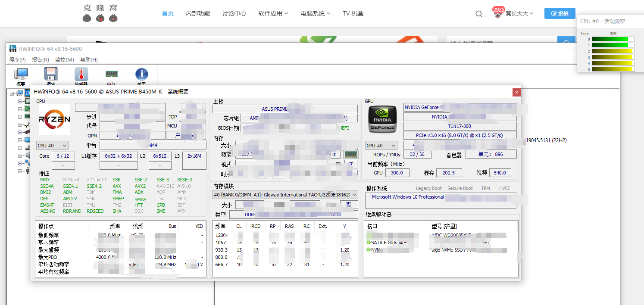Click the 视频 clock 540.0 field

[500, 173]
